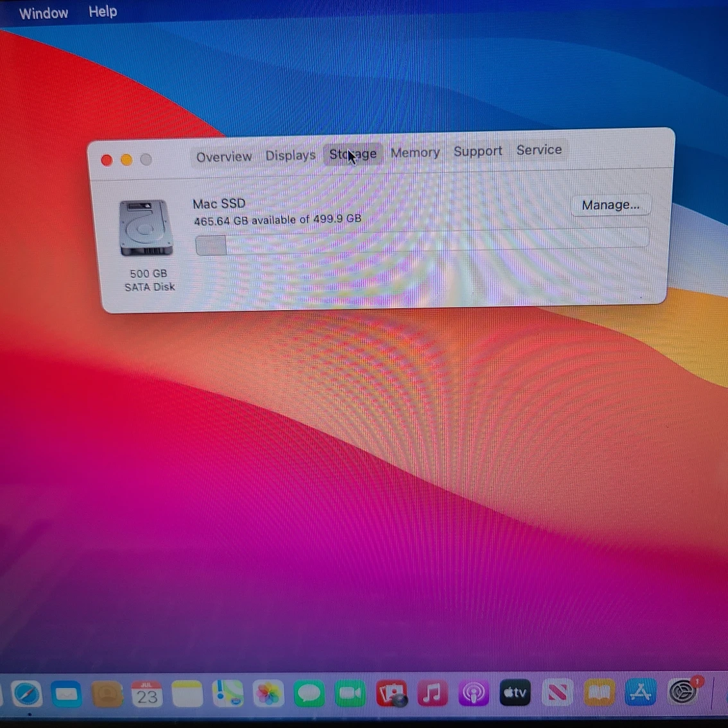Screen dimensions: 728x728
Task: Open the Notes app in dock
Action: coord(187,695)
